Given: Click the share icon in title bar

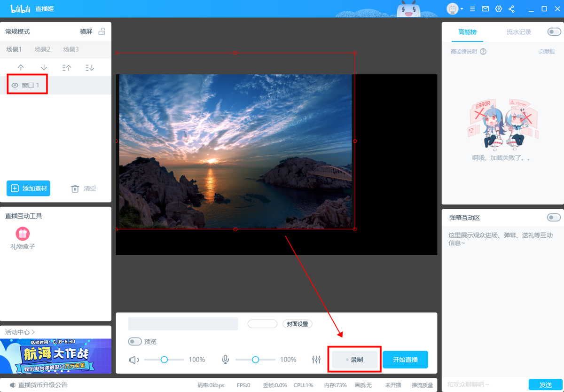Looking at the screenshot, I should [x=512, y=9].
